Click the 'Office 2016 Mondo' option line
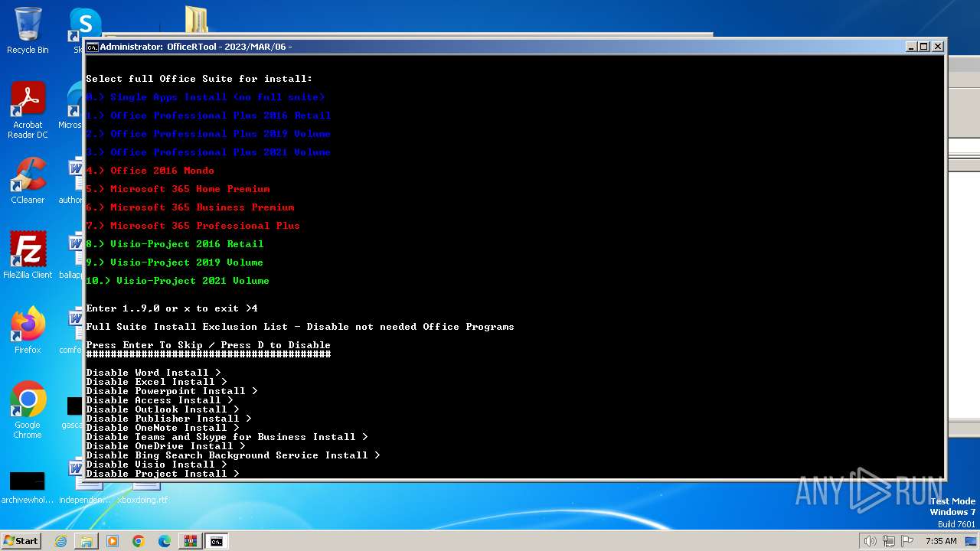This screenshot has width=980, height=551. pos(150,171)
